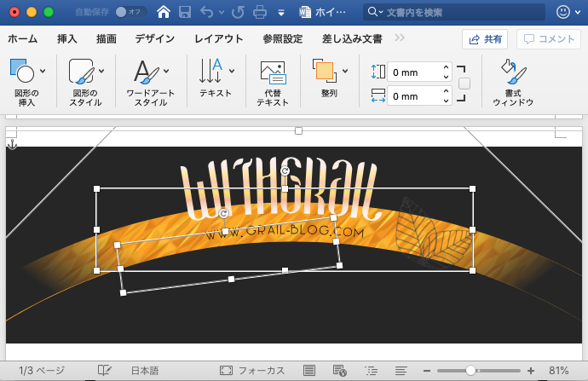This screenshot has height=381, width=588.
Task: Click the shape width icon
Action: [x=378, y=95]
